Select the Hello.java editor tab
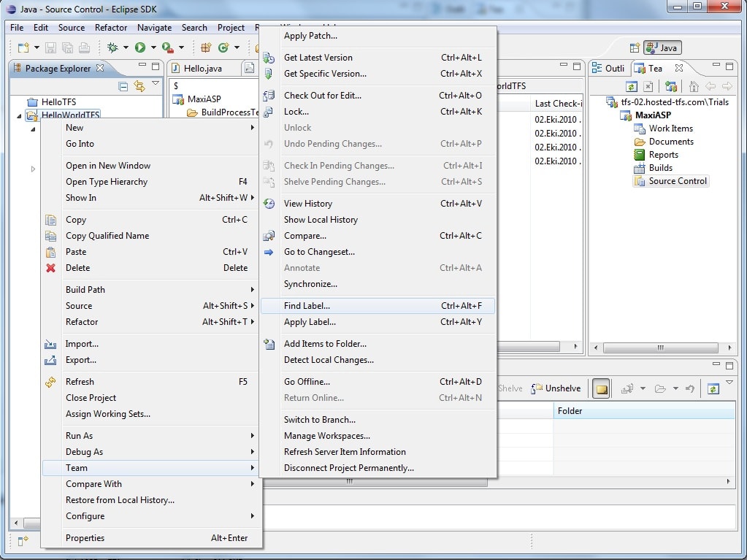This screenshot has height=560, width=747. point(203,69)
